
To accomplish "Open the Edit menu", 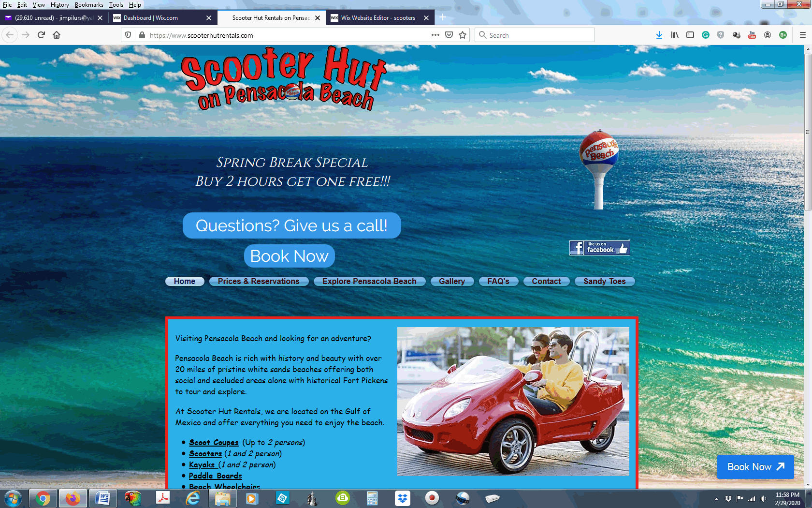I will 22,5.
